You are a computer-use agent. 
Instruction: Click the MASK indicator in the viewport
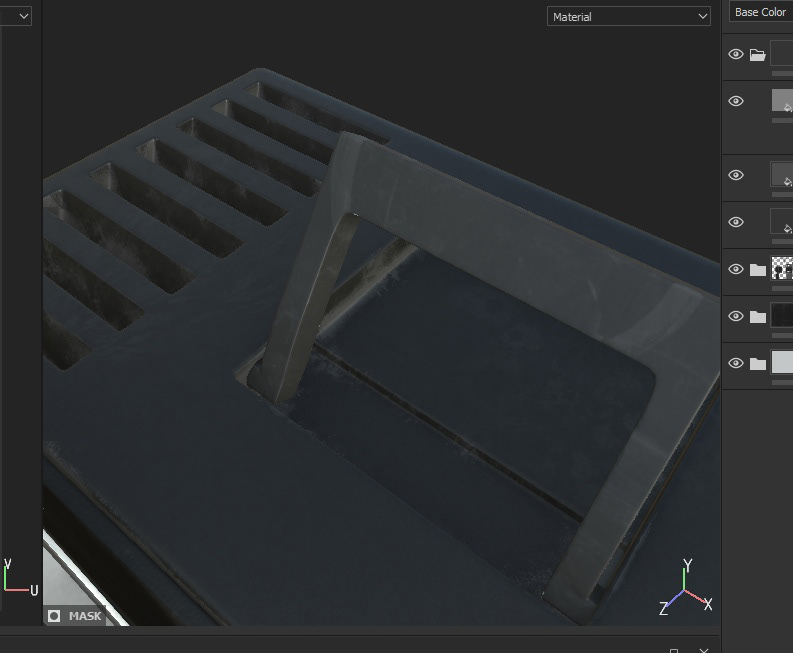coord(75,616)
